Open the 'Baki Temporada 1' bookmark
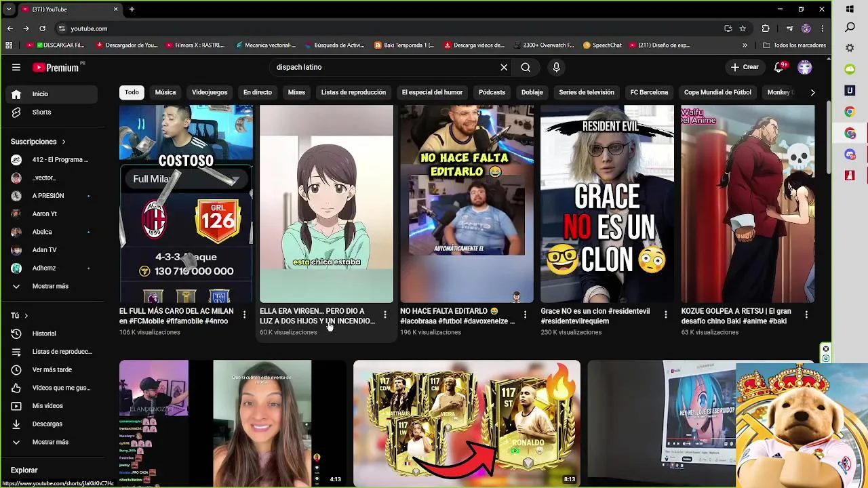This screenshot has width=868, height=488. (404, 45)
